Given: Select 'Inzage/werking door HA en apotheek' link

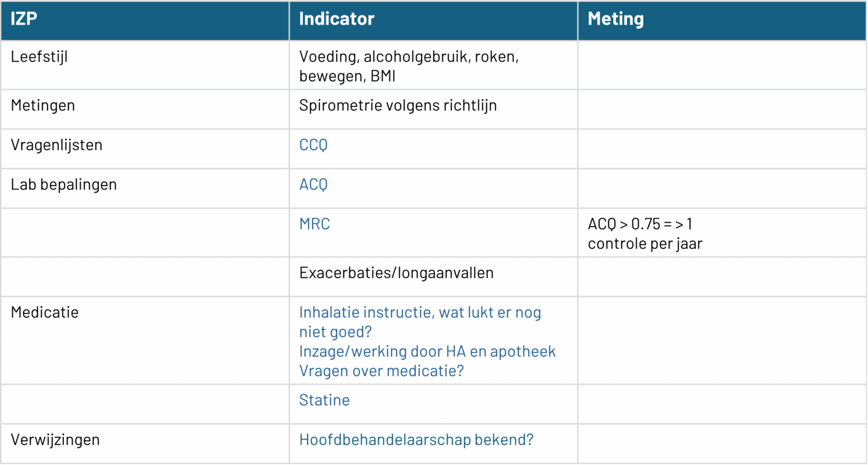Looking at the screenshot, I should click(427, 352).
